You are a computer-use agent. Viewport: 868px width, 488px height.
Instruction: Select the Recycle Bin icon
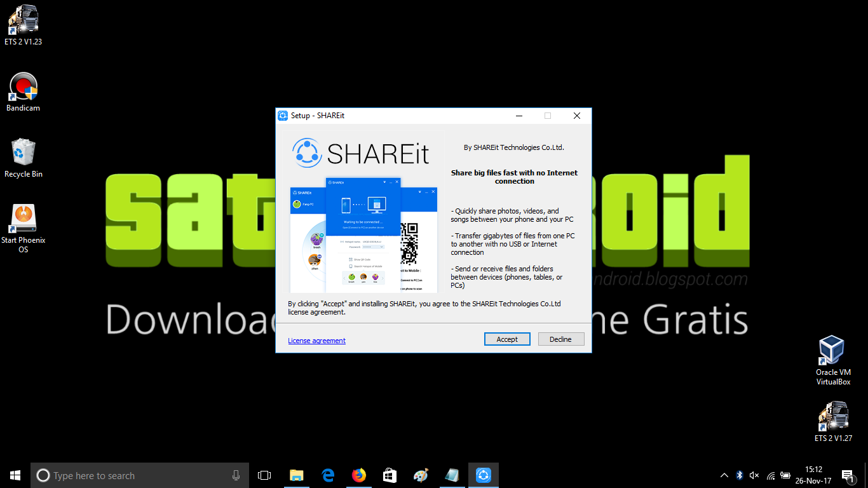tap(23, 158)
